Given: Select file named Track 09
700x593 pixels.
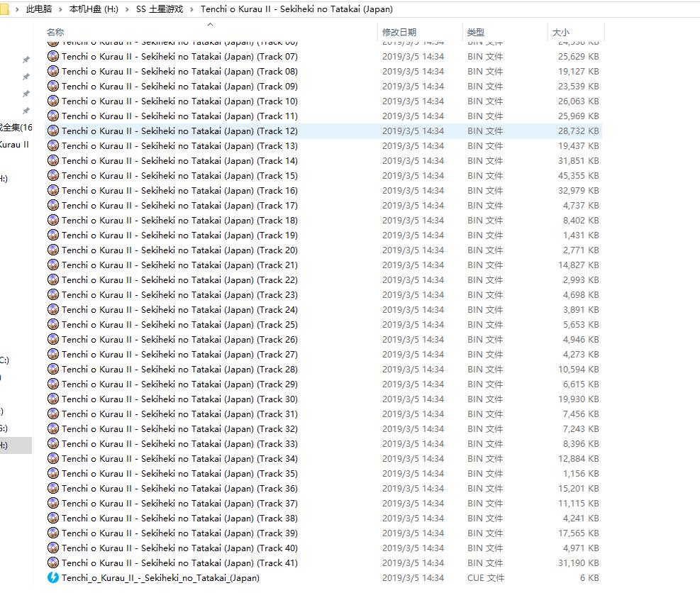Looking at the screenshot, I should coord(179,86).
